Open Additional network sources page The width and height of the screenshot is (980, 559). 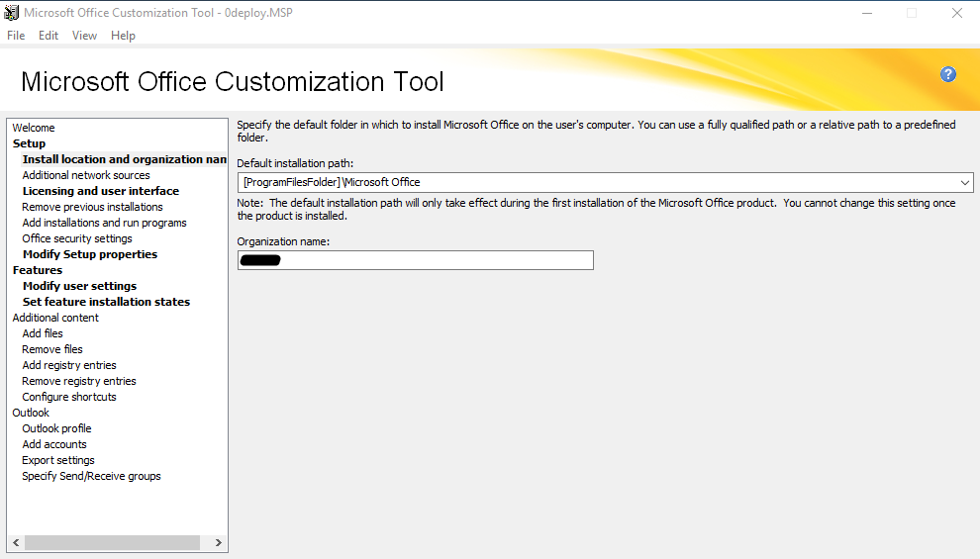(86, 175)
